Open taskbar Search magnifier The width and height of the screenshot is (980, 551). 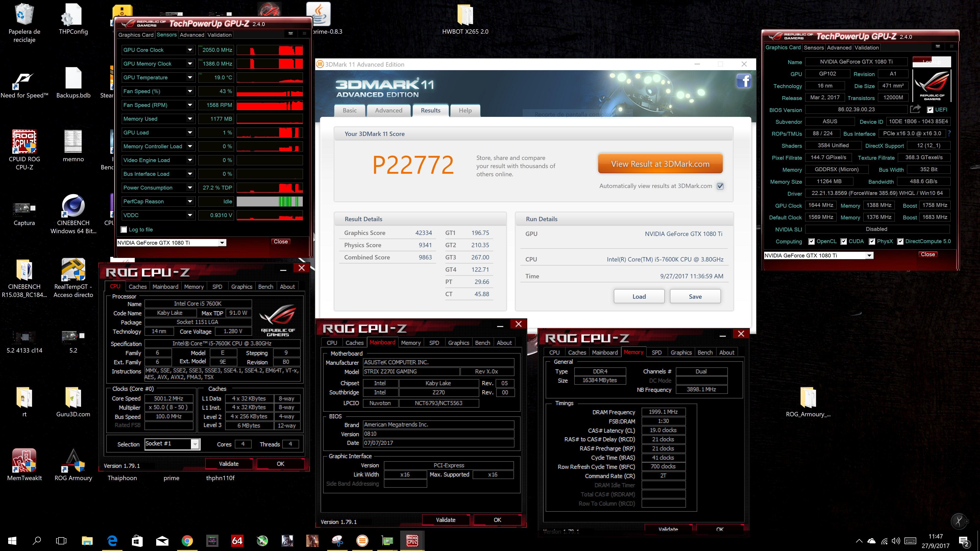[x=36, y=540]
